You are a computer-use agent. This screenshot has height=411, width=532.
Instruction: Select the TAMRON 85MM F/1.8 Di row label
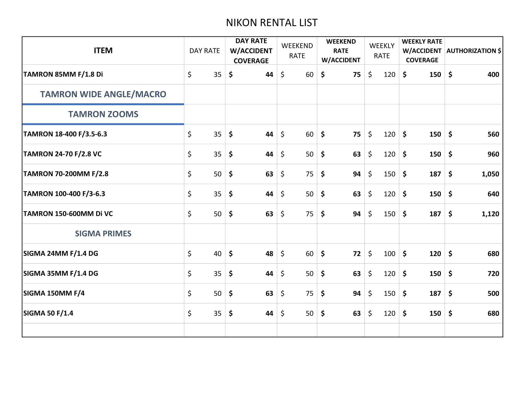63,74
